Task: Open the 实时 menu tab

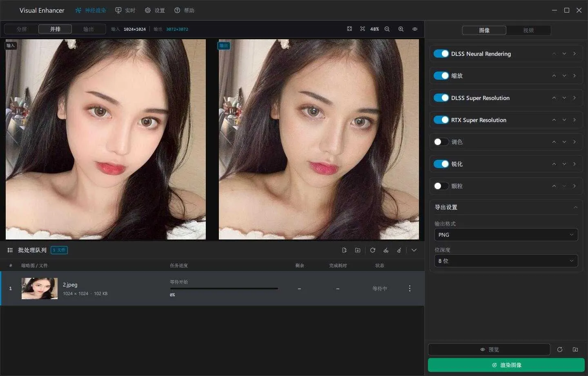Action: click(x=125, y=10)
